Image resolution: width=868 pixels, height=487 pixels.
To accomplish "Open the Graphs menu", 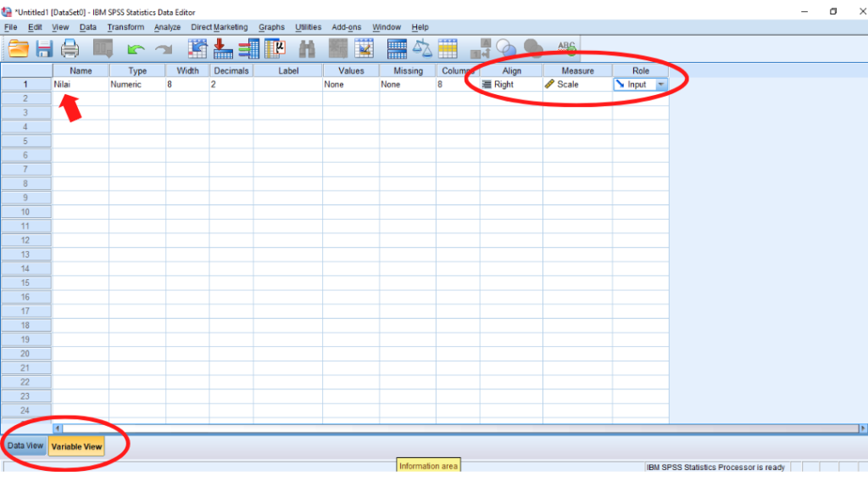I will [271, 27].
